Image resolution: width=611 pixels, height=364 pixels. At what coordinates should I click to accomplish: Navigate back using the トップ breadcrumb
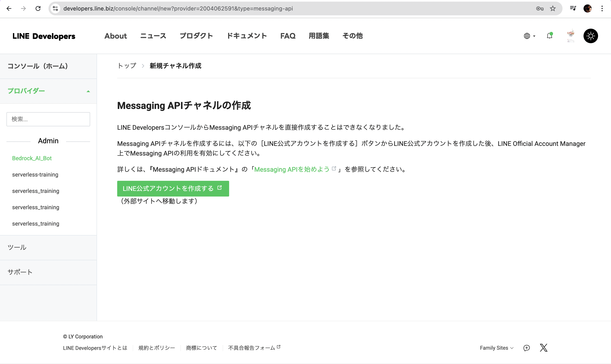(126, 66)
